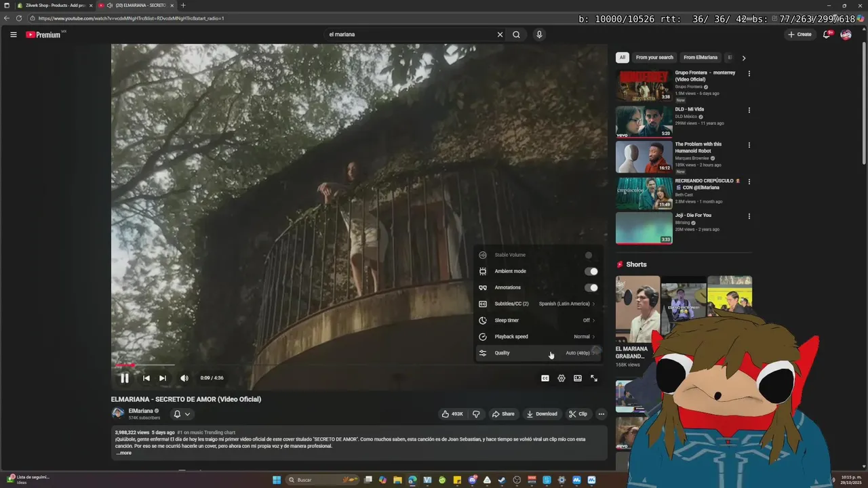Select From your search chip
Image resolution: width=868 pixels, height=488 pixels.
654,58
